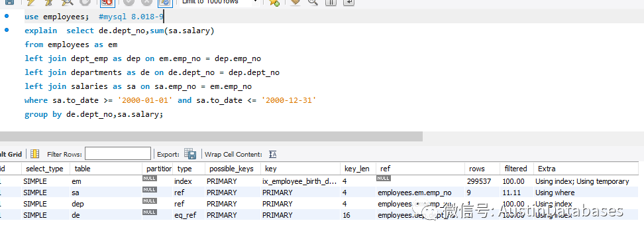Toggle Wrap Cell Content icon
This screenshot has width=644, height=239.
[273, 154]
